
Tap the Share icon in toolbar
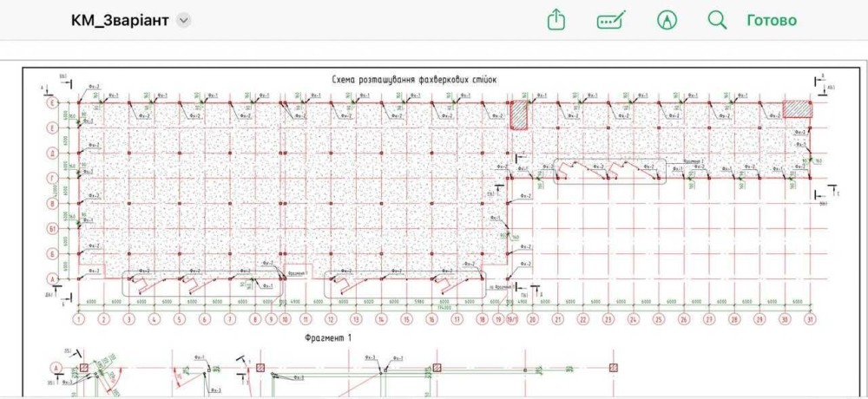[556, 20]
